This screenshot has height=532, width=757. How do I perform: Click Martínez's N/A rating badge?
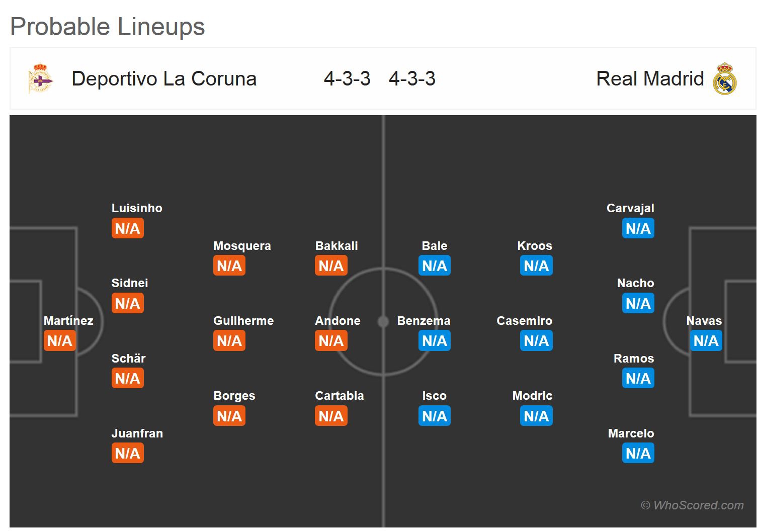pos(59,341)
